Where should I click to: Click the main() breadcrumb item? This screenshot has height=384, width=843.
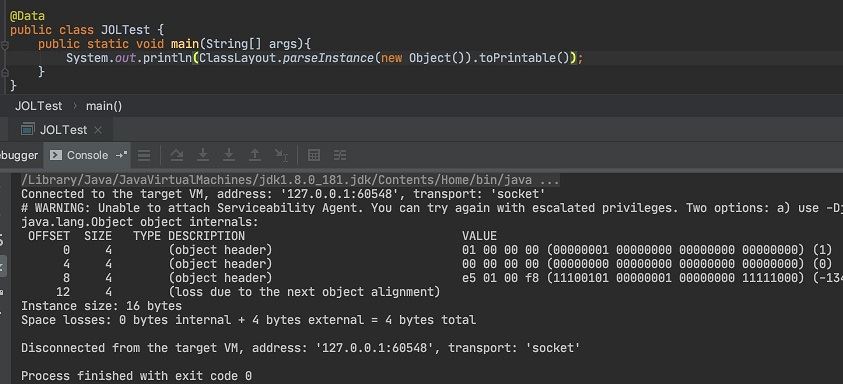(x=104, y=106)
